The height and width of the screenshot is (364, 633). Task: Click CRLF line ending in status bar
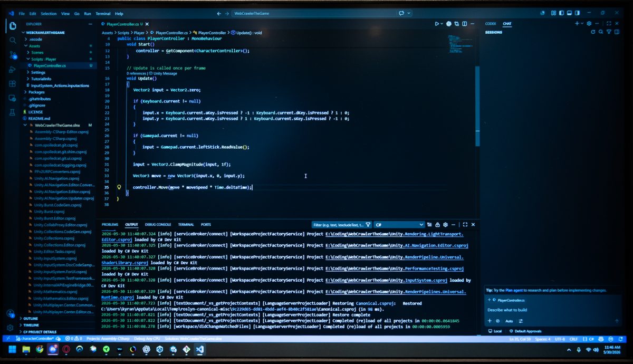[x=574, y=339]
